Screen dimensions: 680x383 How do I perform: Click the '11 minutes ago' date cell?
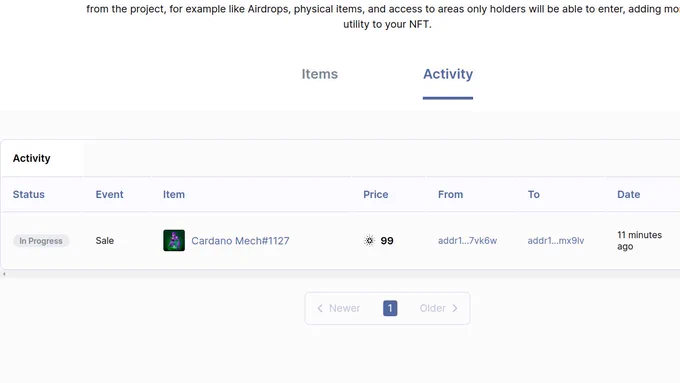point(639,241)
